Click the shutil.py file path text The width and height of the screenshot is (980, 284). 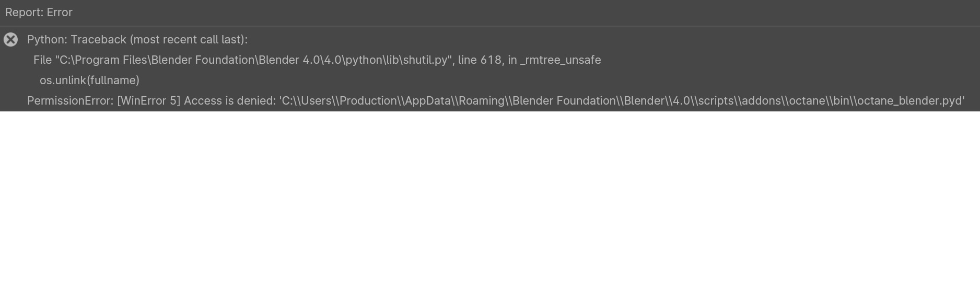coord(253,60)
